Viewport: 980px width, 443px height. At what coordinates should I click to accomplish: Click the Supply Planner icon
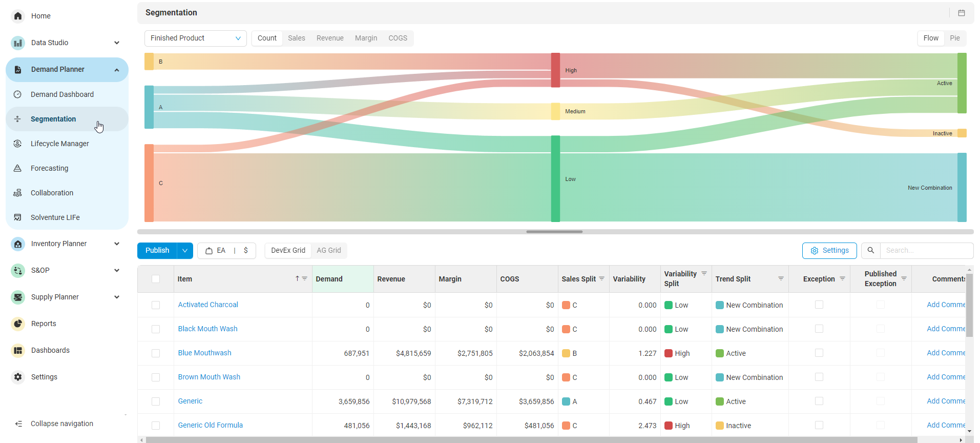(18, 297)
